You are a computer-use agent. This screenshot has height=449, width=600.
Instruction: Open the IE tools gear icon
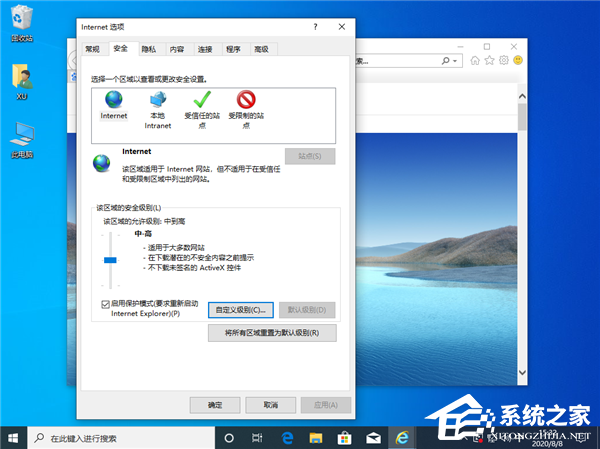(504, 60)
